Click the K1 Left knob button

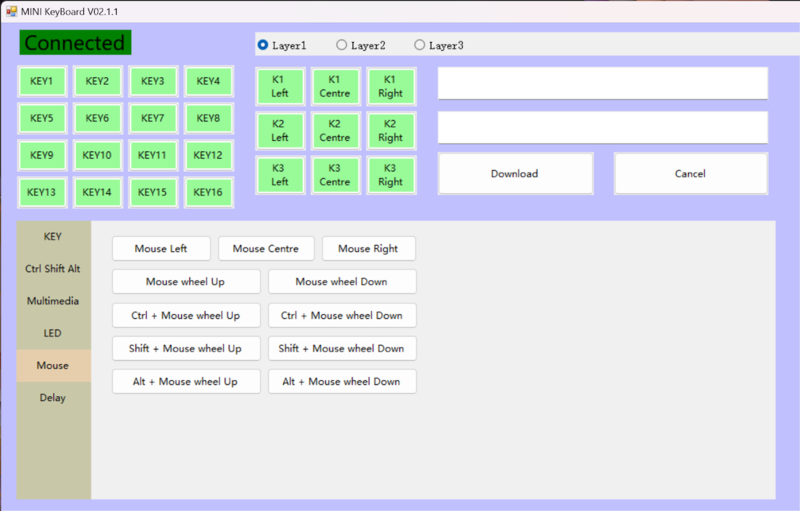click(280, 86)
